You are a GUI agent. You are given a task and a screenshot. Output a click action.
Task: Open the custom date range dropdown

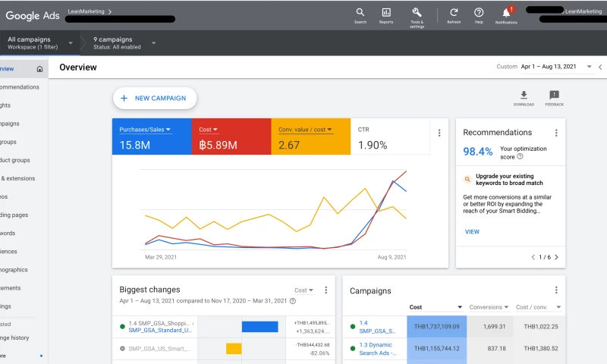589,67
